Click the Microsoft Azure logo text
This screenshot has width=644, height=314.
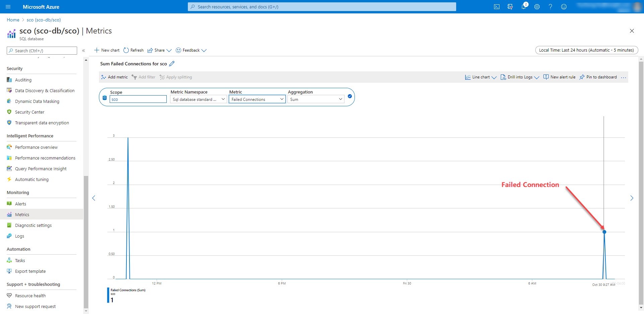pos(41,7)
